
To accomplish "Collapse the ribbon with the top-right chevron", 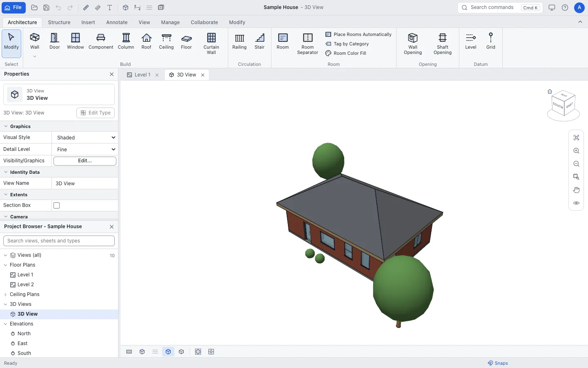I will pos(580,22).
